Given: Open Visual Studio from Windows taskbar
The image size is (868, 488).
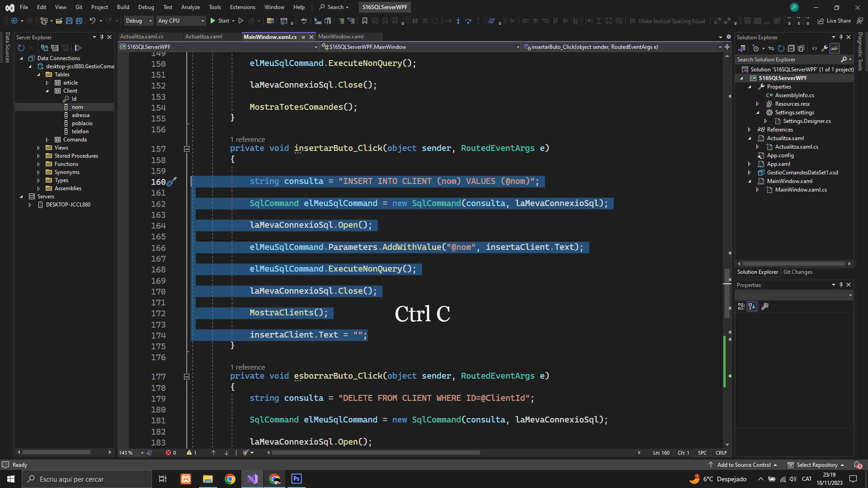Looking at the screenshot, I should [252, 479].
